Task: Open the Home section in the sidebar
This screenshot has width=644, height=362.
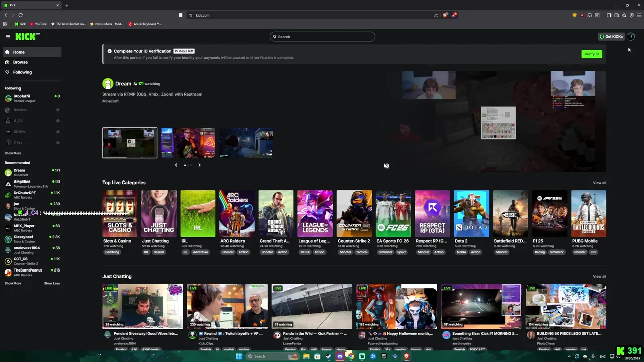Action: (32, 52)
